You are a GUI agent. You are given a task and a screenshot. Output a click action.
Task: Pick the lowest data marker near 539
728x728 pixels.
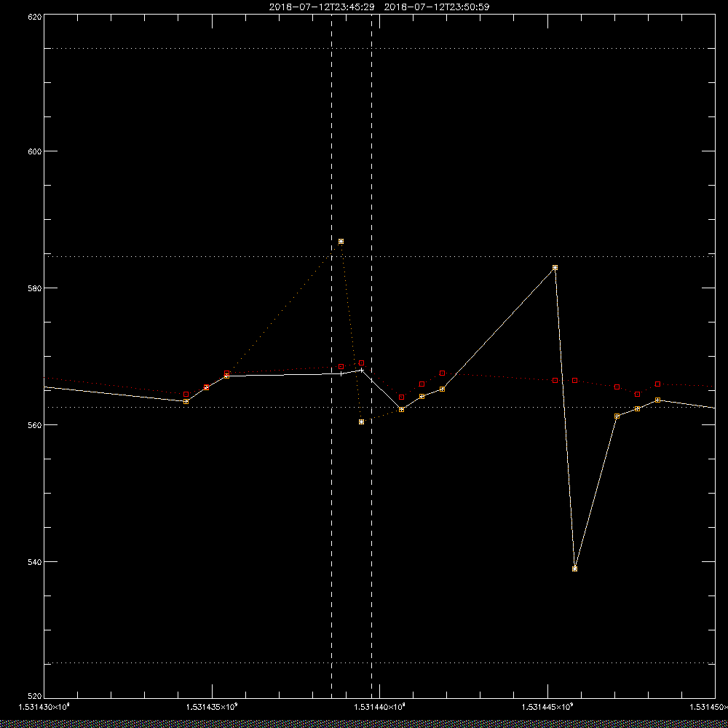575,569
